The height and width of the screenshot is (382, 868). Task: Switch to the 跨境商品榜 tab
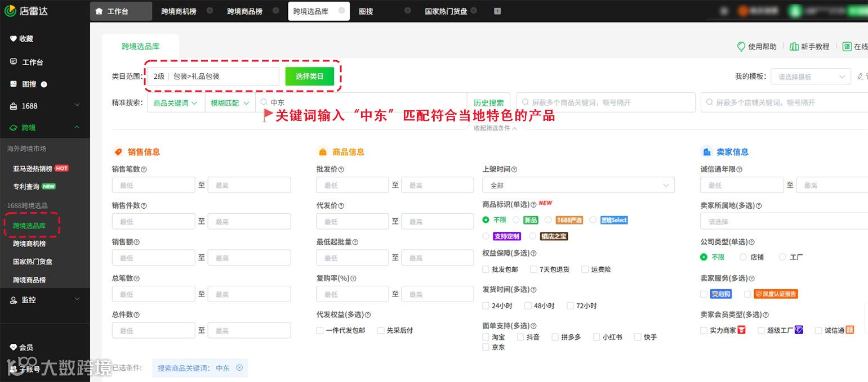click(244, 11)
